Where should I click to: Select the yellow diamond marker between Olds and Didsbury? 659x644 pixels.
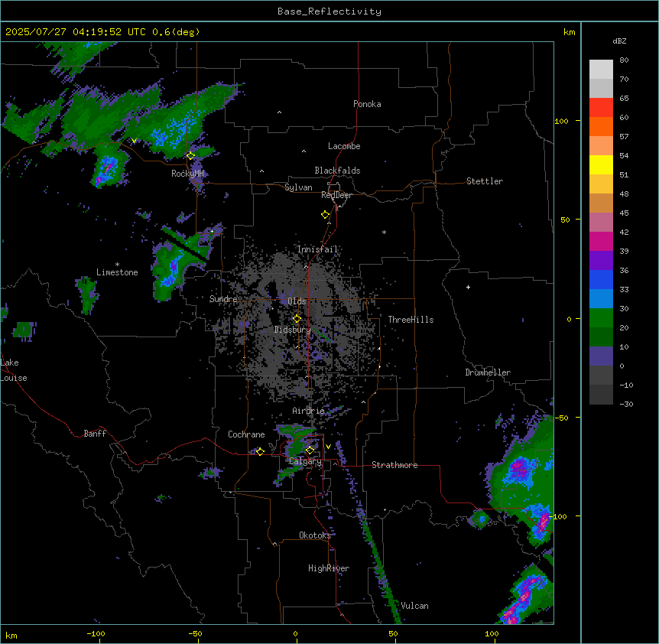click(x=297, y=319)
